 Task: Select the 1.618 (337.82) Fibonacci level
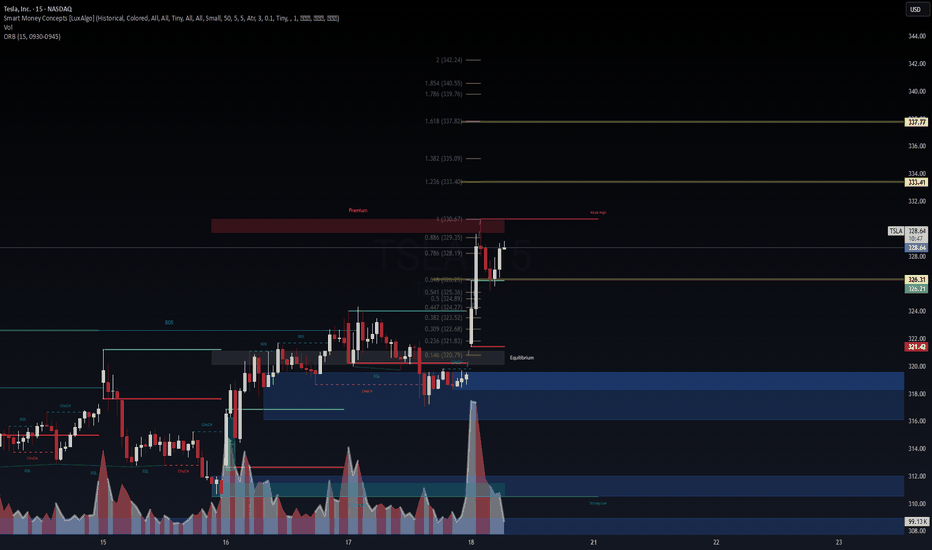[443, 121]
